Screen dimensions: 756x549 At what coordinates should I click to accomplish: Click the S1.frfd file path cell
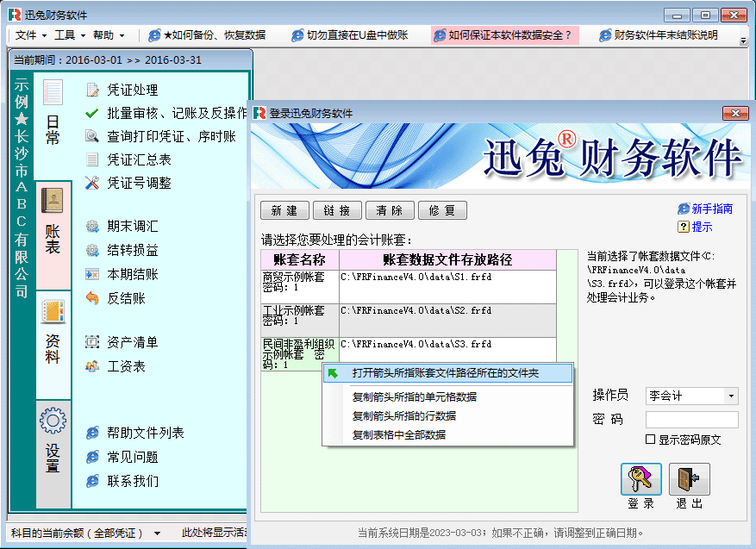447,287
